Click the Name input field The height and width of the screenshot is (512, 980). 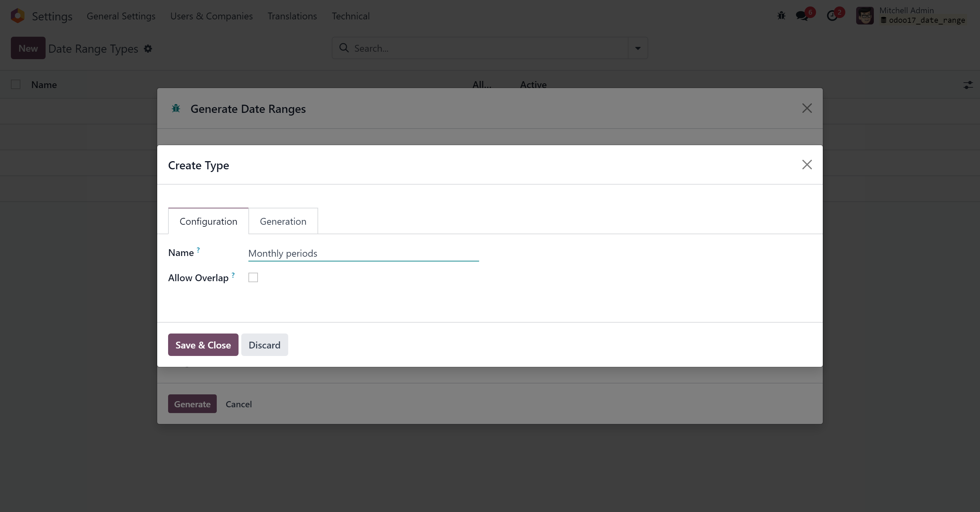tap(363, 254)
